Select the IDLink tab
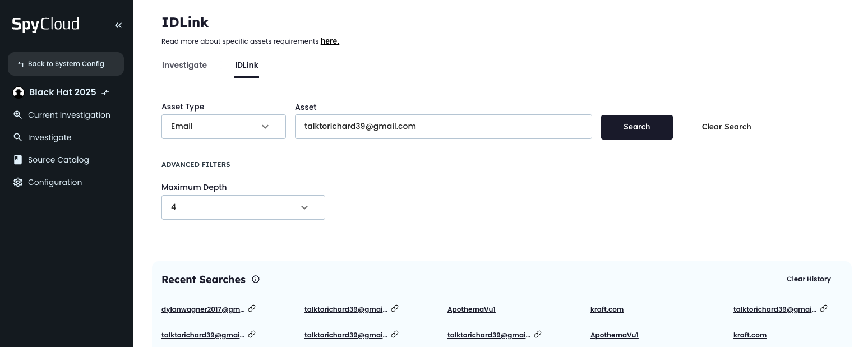The width and height of the screenshot is (868, 347). pos(247,65)
